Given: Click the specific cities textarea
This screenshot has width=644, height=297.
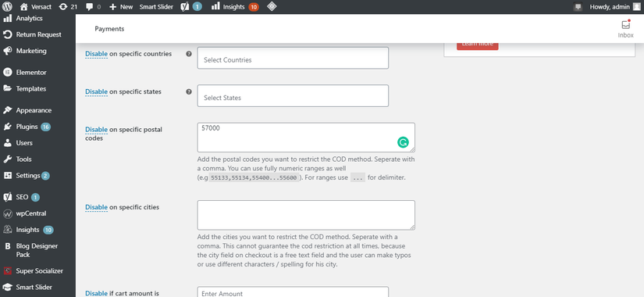Looking at the screenshot, I should click(x=306, y=215).
